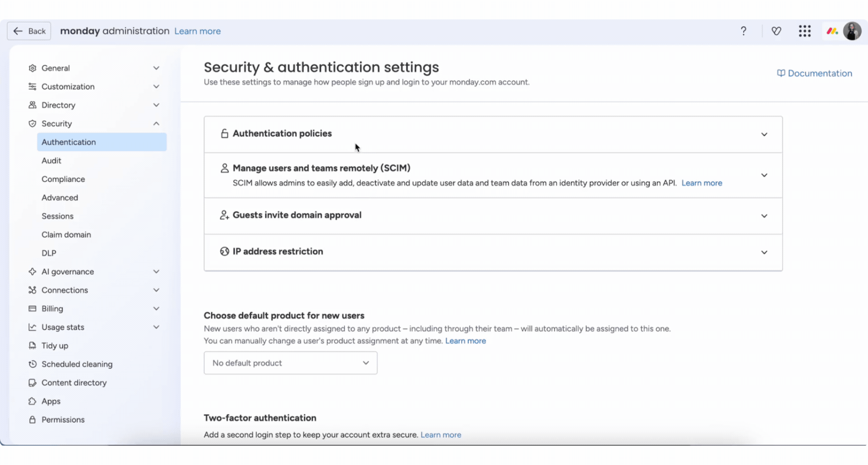The width and height of the screenshot is (868, 465).
Task: Open the DLP sidebar item
Action: click(49, 253)
